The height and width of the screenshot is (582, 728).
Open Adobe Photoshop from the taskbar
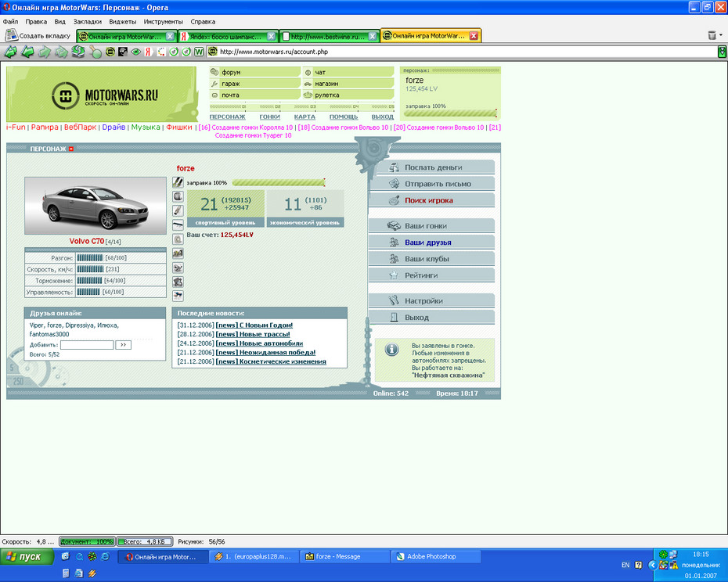tap(431, 557)
